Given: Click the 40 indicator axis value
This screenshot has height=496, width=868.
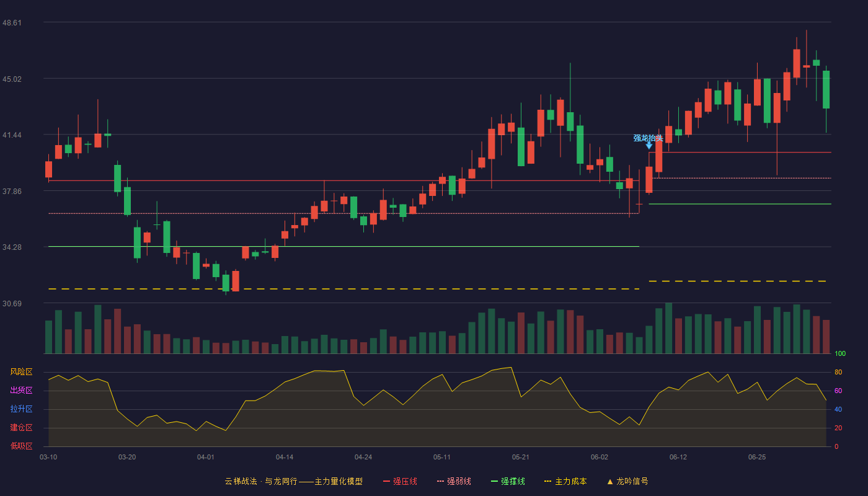Looking at the screenshot, I should [x=838, y=409].
